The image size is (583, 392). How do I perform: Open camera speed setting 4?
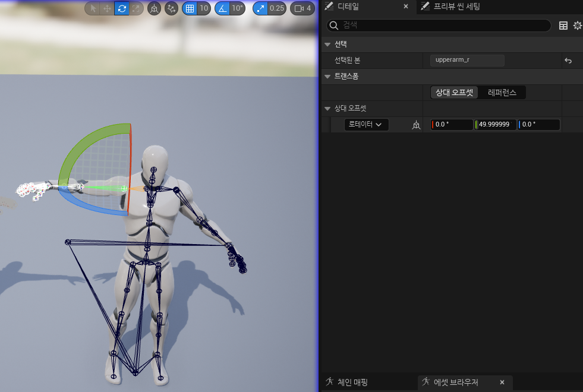point(302,8)
